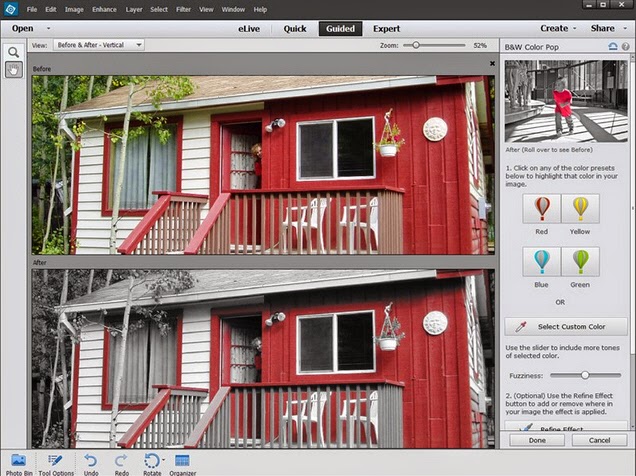Viewport: 636px width, 476px height.
Task: Open the Layer menu
Action: click(134, 9)
